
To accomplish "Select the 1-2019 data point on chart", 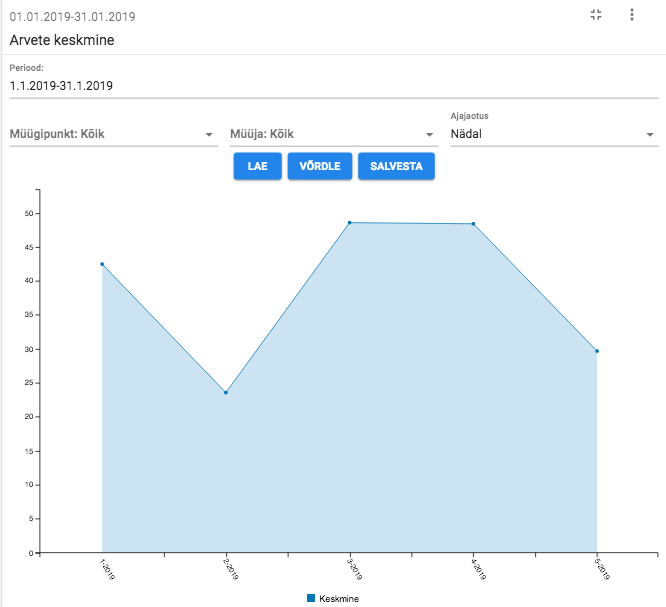I will point(102,264).
